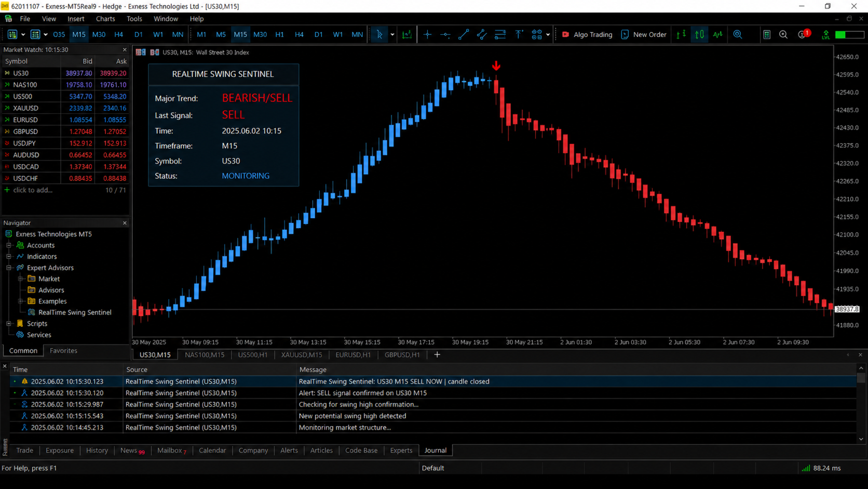Open the Insert menu
868x489 pixels.
coord(76,19)
